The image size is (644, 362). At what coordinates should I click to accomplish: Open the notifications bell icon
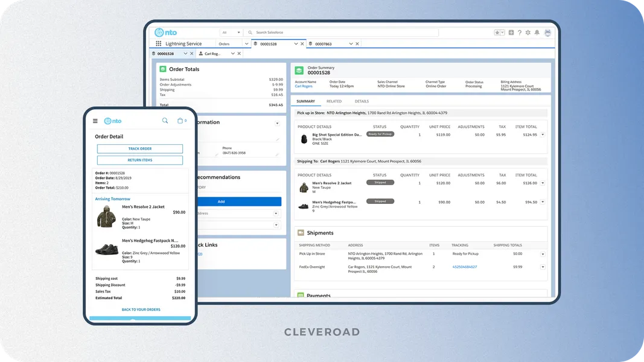pos(537,32)
